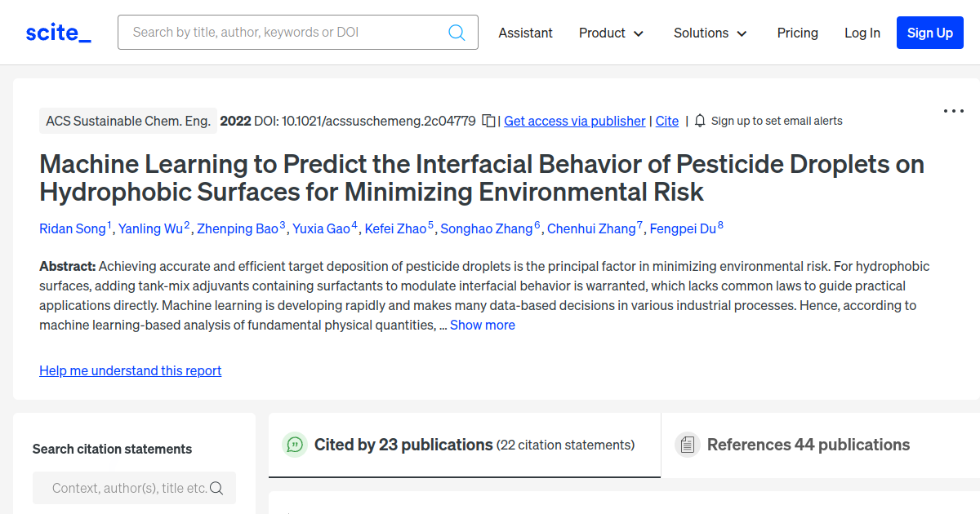The image size is (980, 514).
Task: Click the search magnifier icon in top bar
Action: pos(457,33)
